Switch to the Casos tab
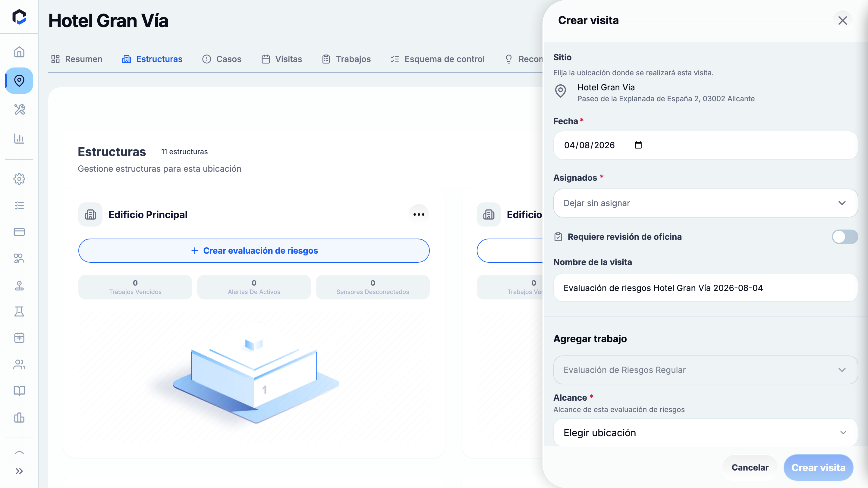The image size is (868, 488). 222,59
